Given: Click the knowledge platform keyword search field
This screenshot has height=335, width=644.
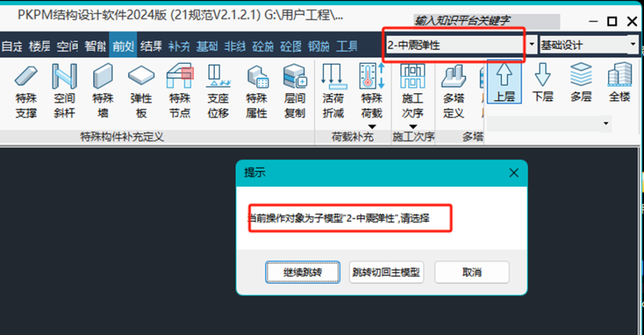Looking at the screenshot, I should pyautogui.click(x=487, y=21).
